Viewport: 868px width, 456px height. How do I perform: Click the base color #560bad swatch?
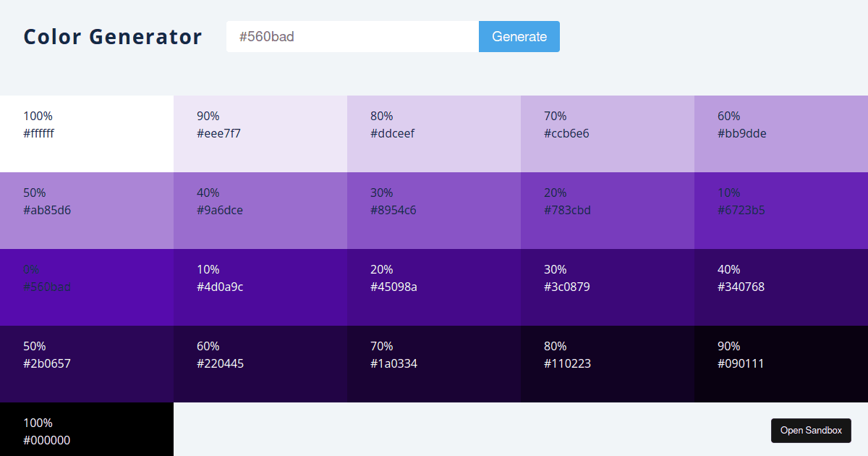pos(87,287)
